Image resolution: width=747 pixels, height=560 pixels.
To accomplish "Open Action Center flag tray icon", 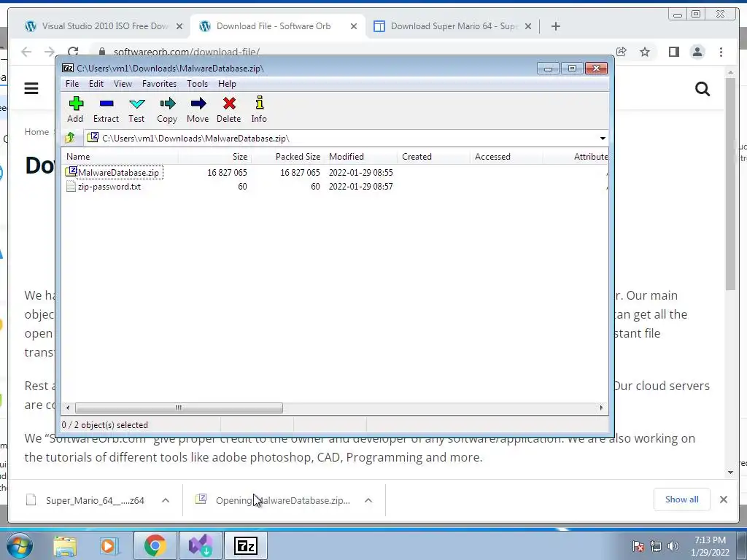I will point(638,546).
